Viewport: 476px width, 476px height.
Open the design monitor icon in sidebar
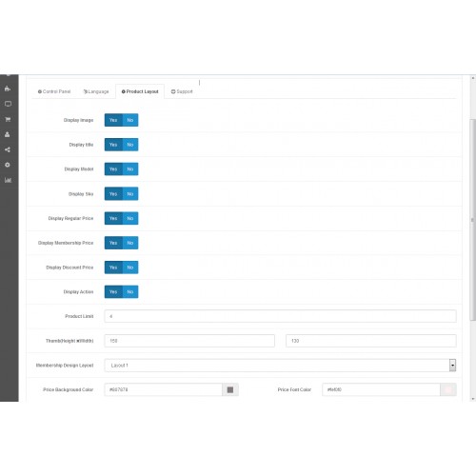pyautogui.click(x=8, y=104)
